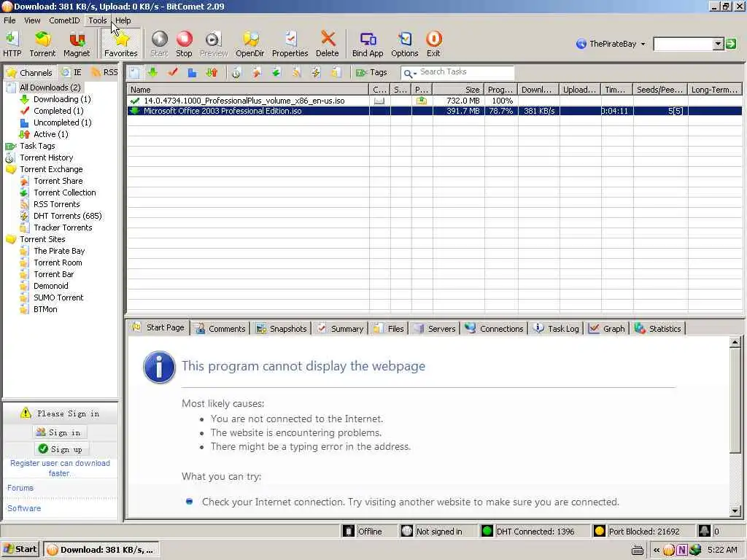Switch to the Channels sidebar tab

coord(29,72)
